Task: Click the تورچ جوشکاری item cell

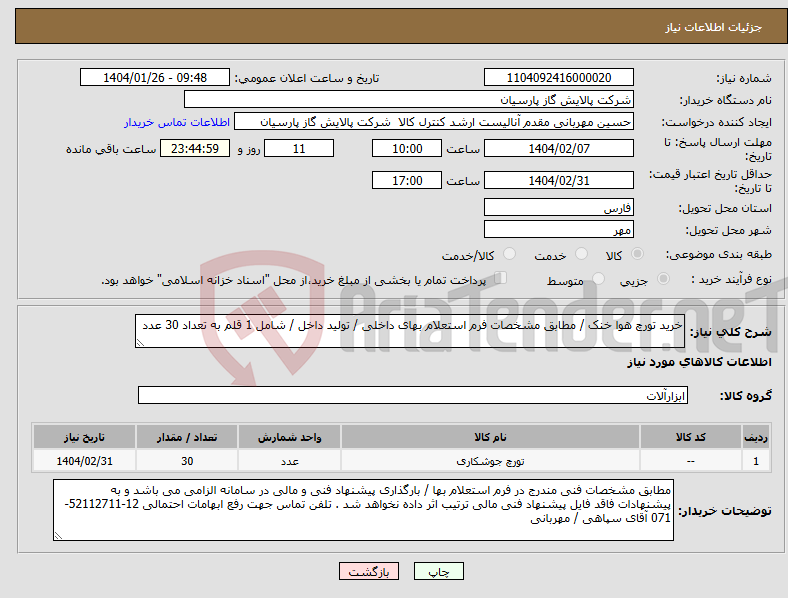Action: click(490, 461)
